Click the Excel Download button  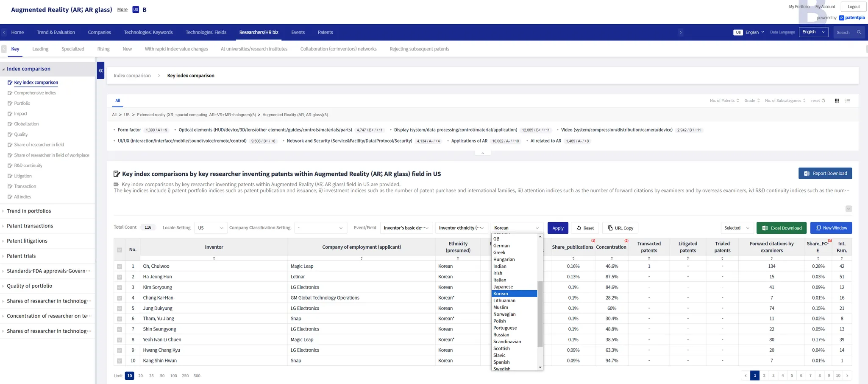782,228
